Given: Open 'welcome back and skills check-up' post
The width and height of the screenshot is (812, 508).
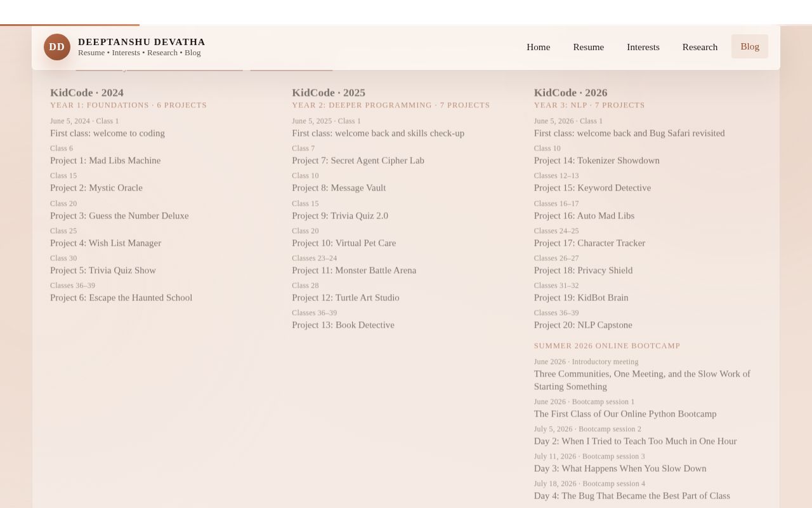Looking at the screenshot, I should 378,133.
